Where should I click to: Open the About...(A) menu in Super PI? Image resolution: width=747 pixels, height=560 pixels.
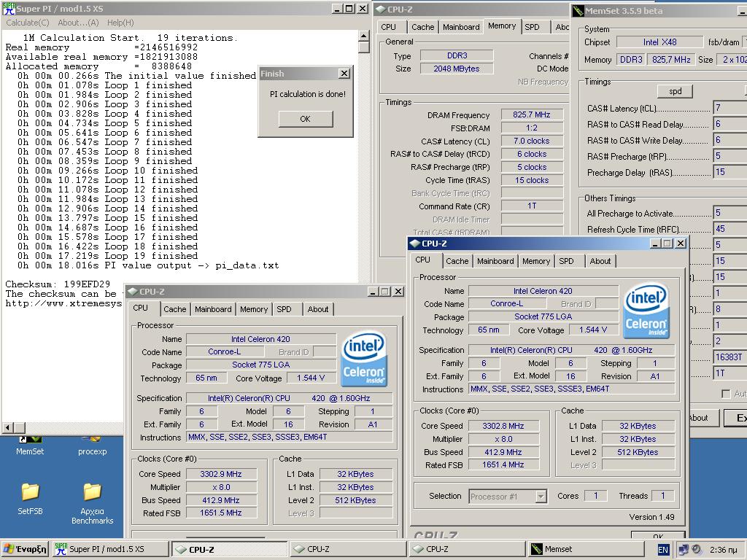coord(78,23)
